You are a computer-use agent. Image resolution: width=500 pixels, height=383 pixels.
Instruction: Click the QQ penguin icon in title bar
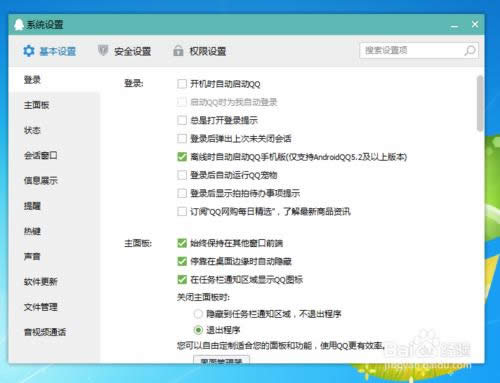19,24
